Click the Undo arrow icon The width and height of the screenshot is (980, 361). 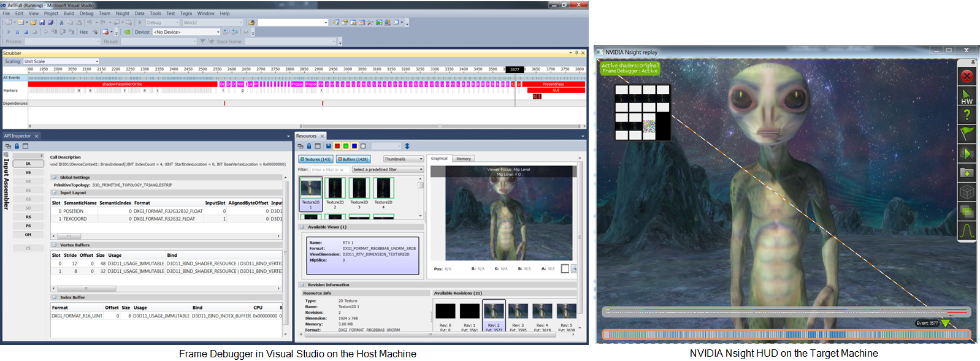(90, 22)
